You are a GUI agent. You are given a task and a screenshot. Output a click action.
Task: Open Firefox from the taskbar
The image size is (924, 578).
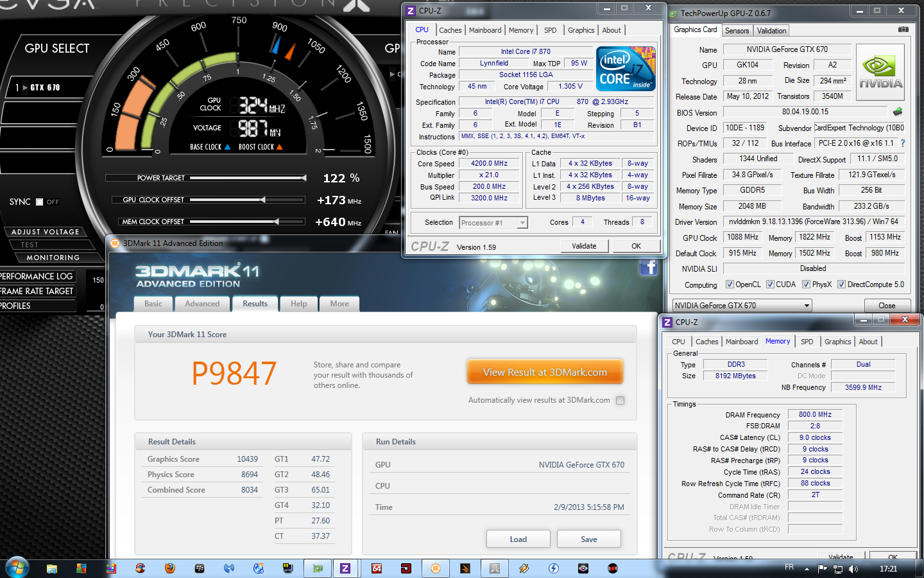point(169,568)
